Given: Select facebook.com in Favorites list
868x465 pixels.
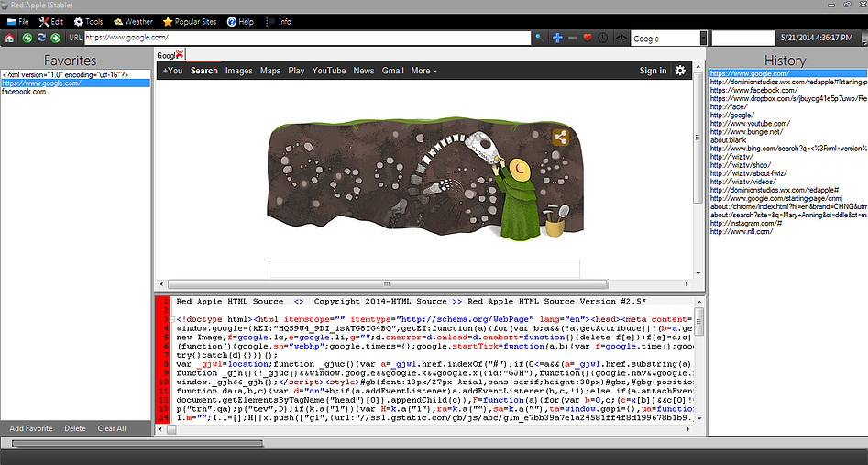Looking at the screenshot, I should click(x=24, y=92).
